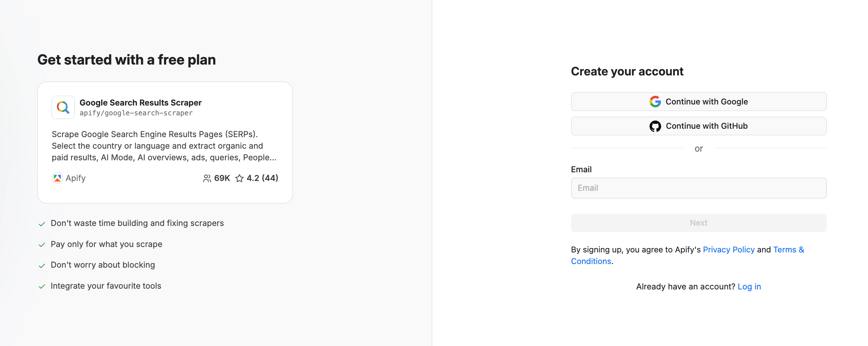Open the Terms & Conditions link
Viewport: 868px width, 346px height.
click(789, 250)
